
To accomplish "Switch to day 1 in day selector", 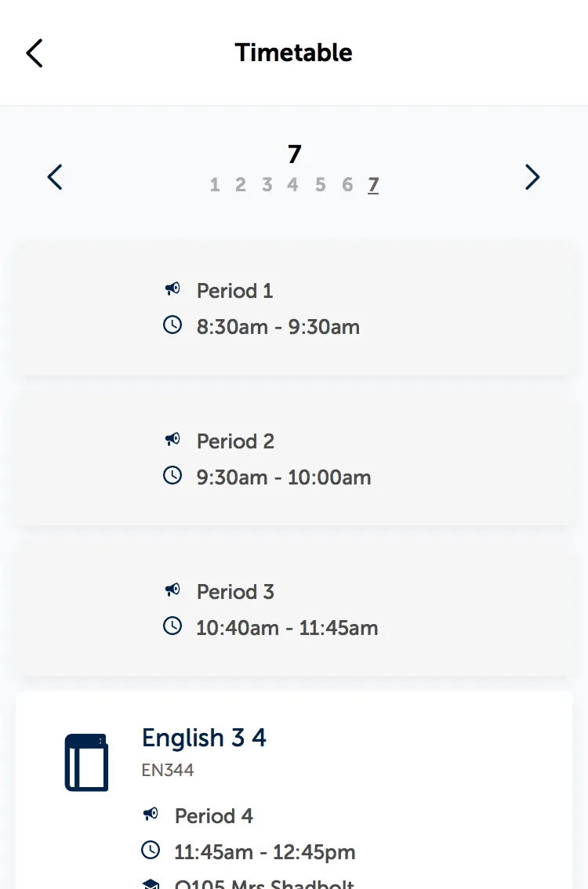I will coord(214,185).
